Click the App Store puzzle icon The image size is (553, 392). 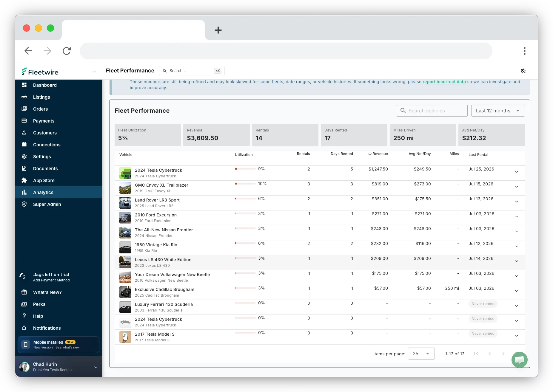point(24,180)
